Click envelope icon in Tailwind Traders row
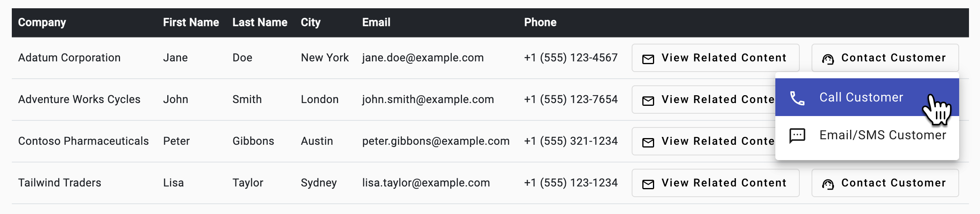This screenshot has width=980, height=214. coord(648,184)
